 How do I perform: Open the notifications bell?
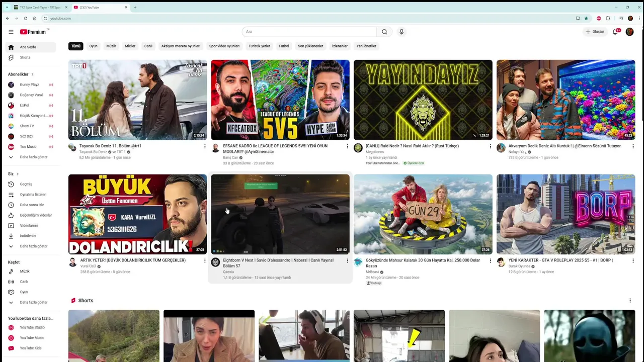tap(615, 32)
